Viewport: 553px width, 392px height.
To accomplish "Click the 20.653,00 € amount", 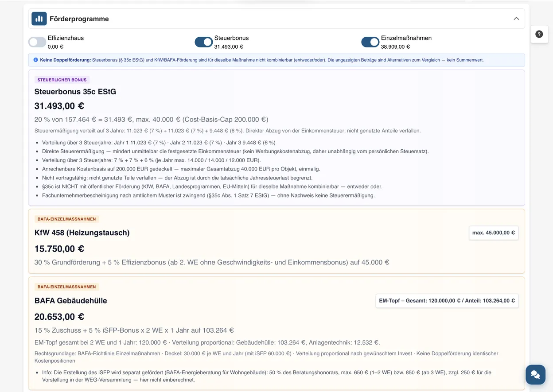I will coord(59,317).
